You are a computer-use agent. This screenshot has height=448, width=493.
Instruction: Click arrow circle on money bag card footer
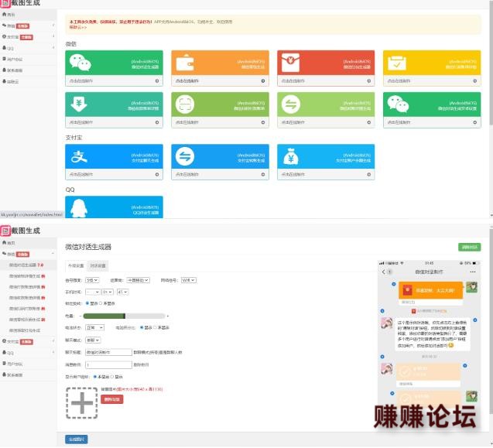[x=369, y=175]
